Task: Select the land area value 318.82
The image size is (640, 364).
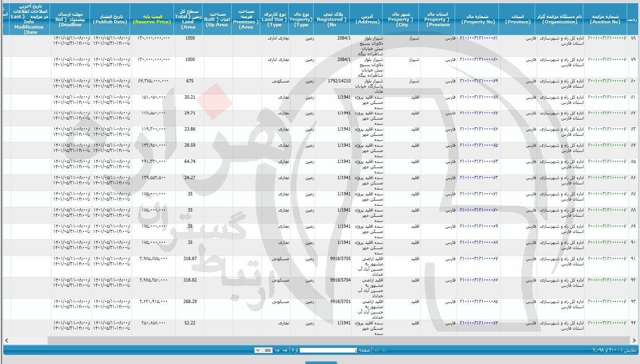Action: [x=190, y=280]
